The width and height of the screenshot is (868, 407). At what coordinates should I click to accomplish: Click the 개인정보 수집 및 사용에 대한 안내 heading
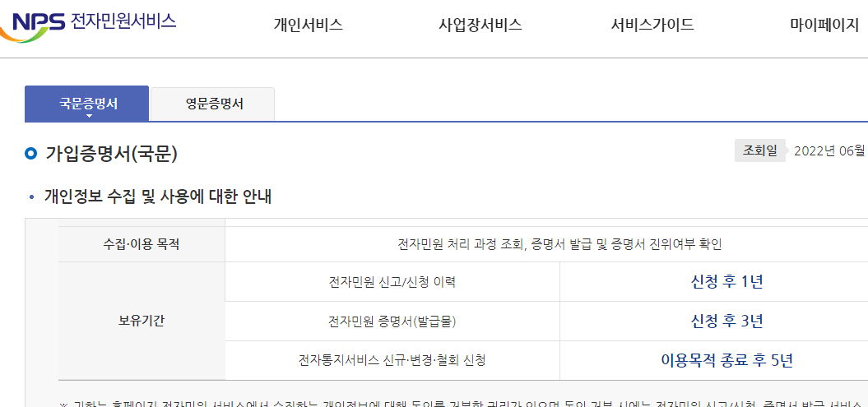click(158, 197)
